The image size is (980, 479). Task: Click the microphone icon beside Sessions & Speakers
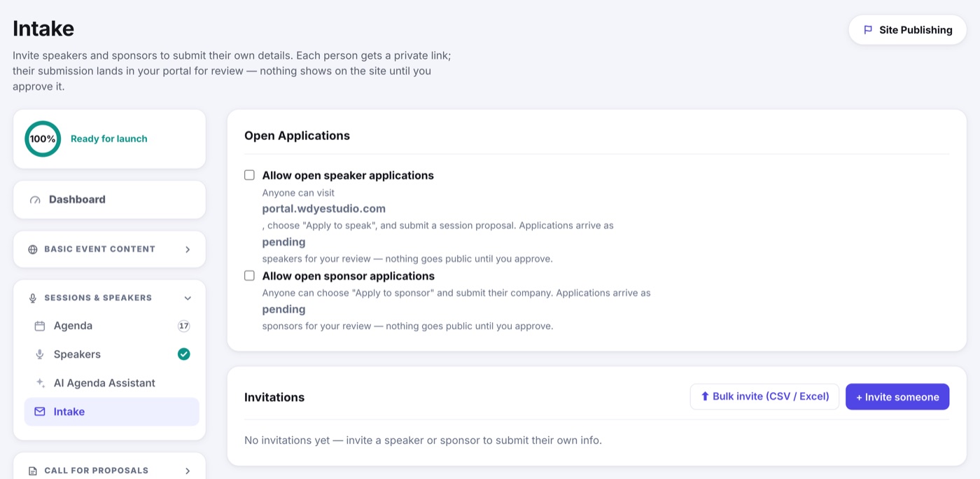tap(33, 298)
